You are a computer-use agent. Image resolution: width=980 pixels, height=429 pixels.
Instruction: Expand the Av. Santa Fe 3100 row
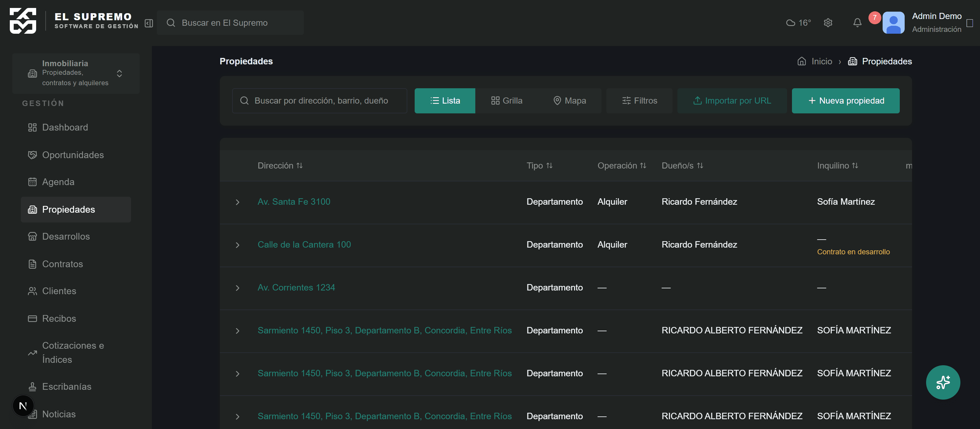point(237,202)
